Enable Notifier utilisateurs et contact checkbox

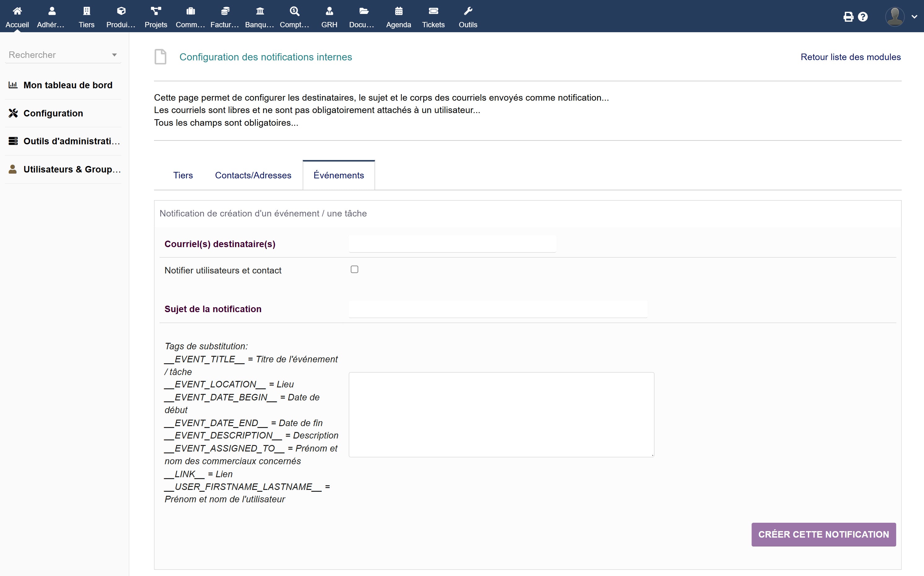354,270
